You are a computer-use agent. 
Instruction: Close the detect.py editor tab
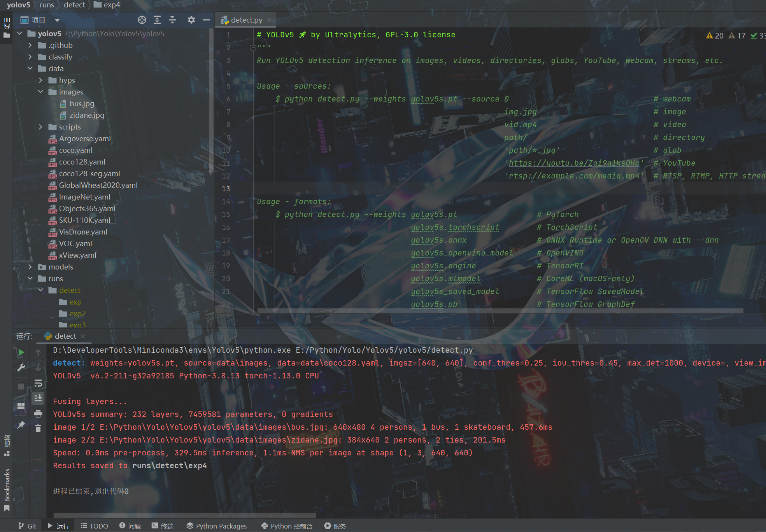(269, 20)
